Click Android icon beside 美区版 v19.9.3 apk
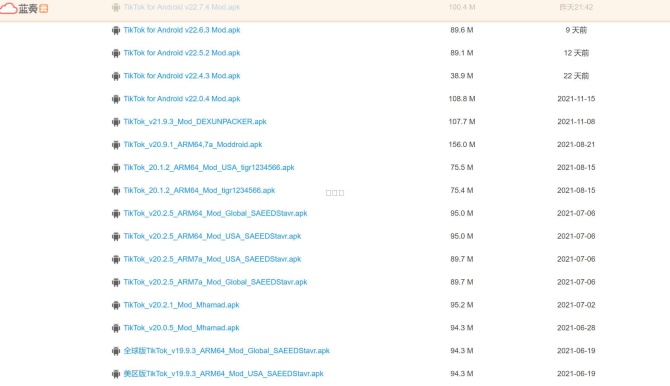 116,374
